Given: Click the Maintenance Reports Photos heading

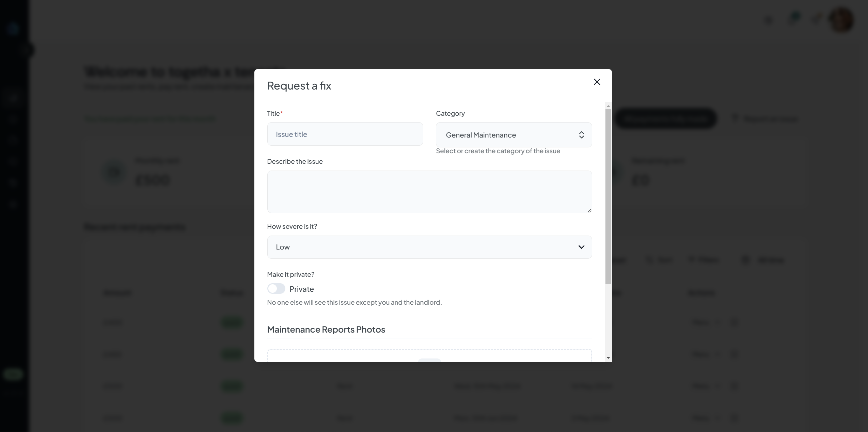Looking at the screenshot, I should pyautogui.click(x=326, y=330).
